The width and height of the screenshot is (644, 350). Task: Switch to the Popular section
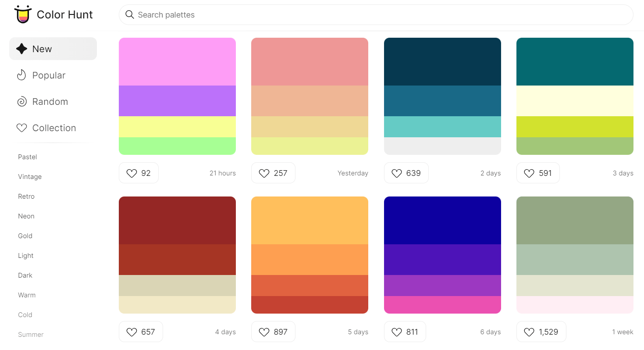click(49, 75)
